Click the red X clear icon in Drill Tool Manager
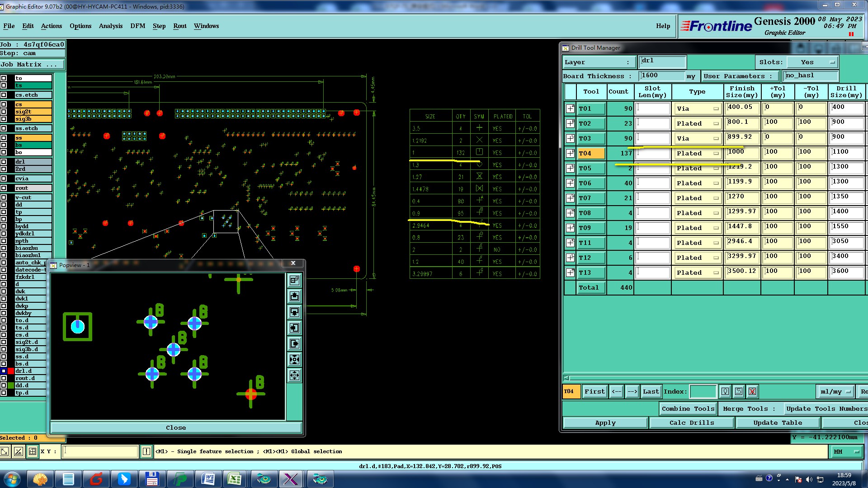Screen dimensions: 868x488 [x=752, y=392]
